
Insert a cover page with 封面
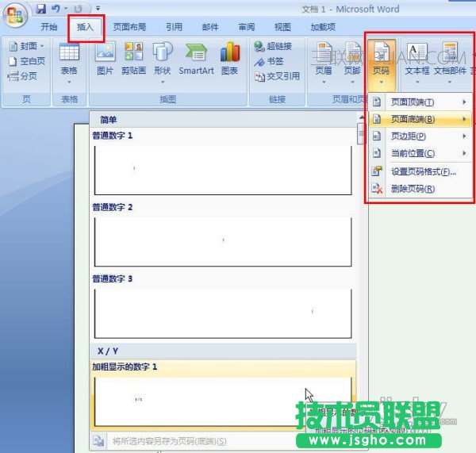[x=27, y=47]
